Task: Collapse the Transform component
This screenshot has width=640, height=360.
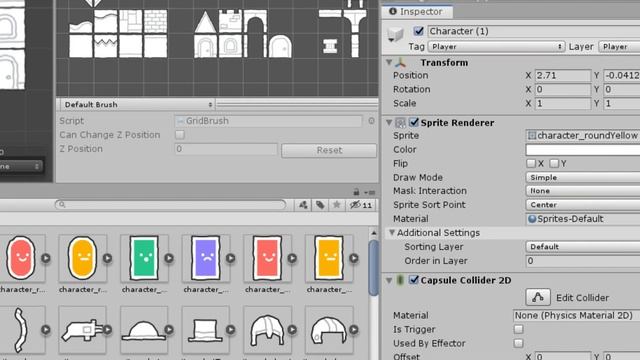Action: coord(389,62)
